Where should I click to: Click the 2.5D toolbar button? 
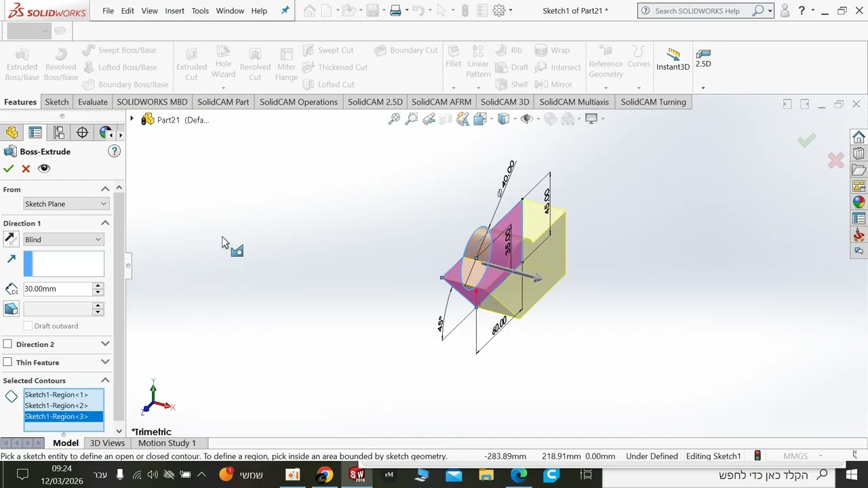[703, 58]
